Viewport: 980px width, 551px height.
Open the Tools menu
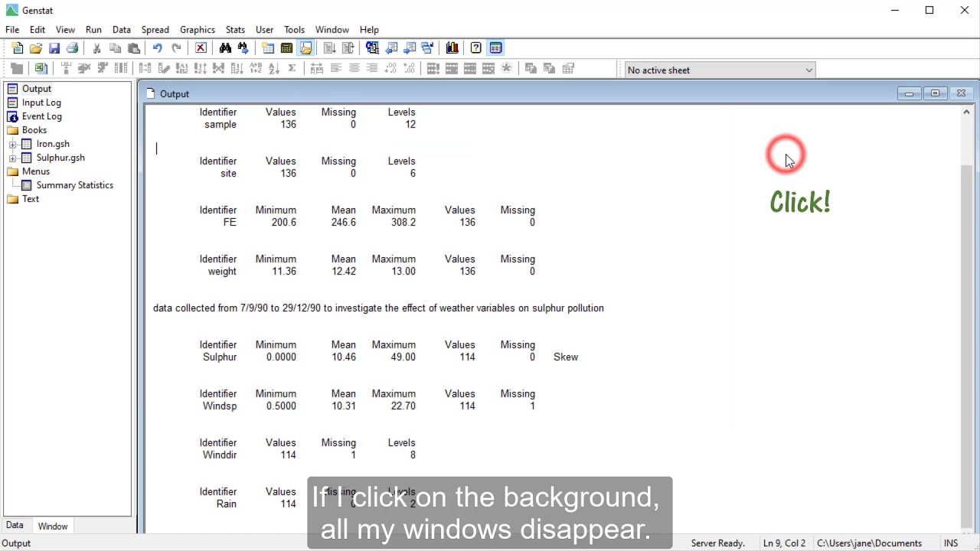(294, 30)
